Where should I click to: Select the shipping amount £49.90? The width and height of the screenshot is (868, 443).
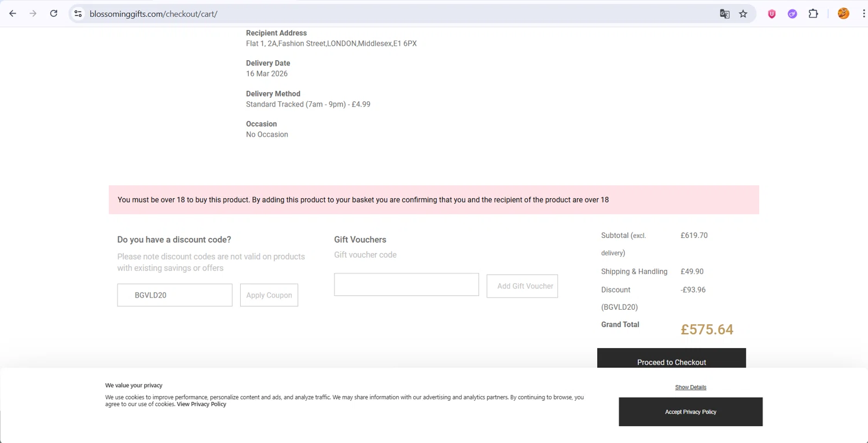click(692, 272)
